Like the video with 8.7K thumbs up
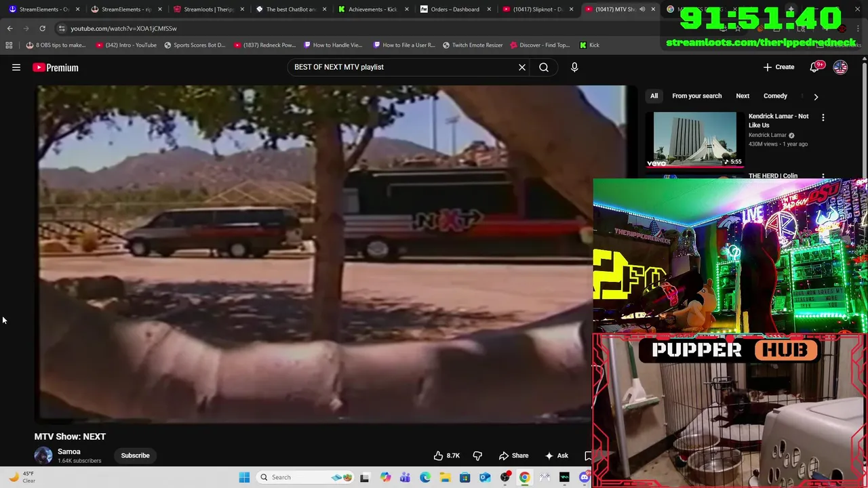 click(x=447, y=455)
